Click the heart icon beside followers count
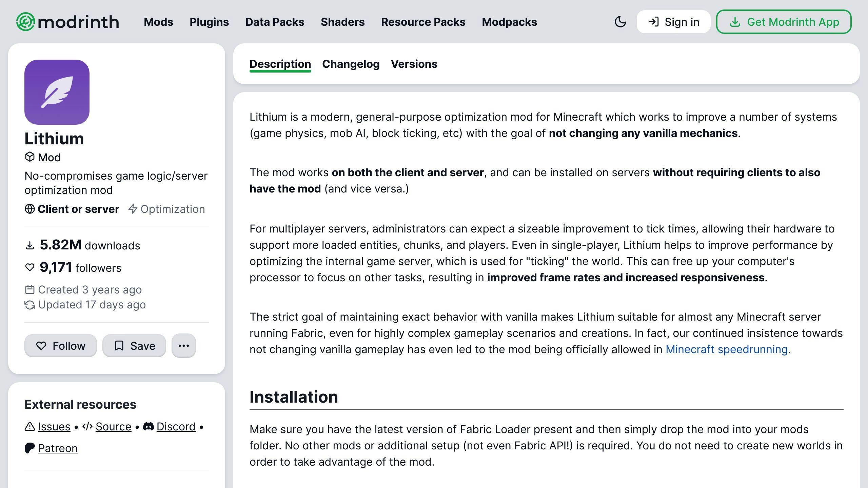The height and width of the screenshot is (488, 868). [30, 267]
